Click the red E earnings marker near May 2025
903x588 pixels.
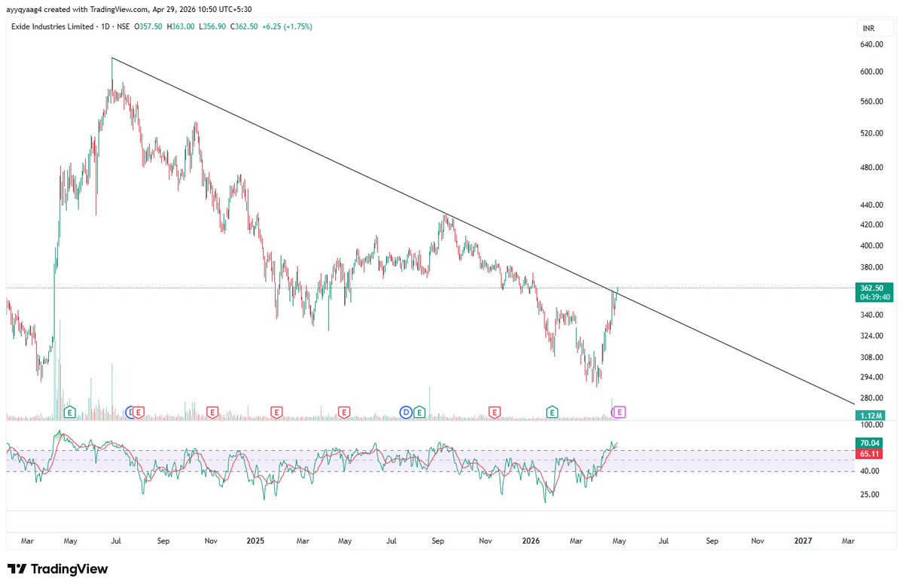[x=344, y=412]
